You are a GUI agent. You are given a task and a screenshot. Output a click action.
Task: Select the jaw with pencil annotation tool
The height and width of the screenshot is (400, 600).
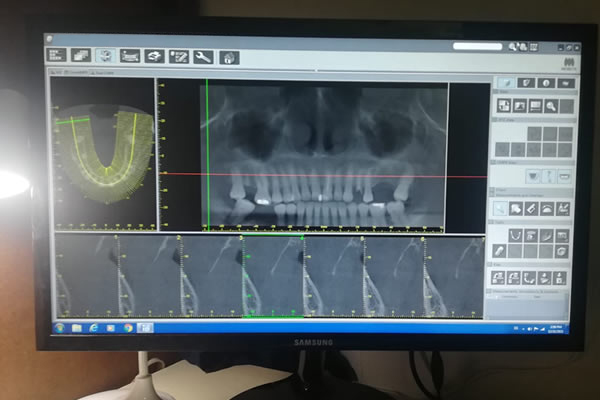(562, 209)
